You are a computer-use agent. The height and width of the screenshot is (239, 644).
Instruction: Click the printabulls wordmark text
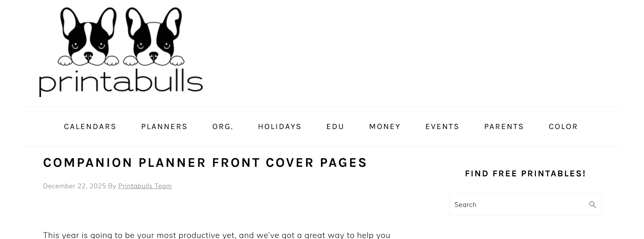point(121,83)
